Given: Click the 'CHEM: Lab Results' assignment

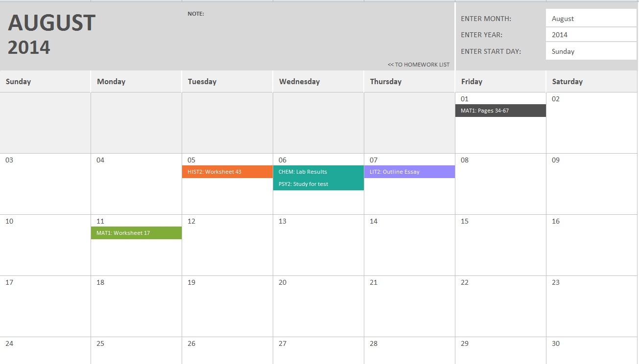Looking at the screenshot, I should 318,172.
